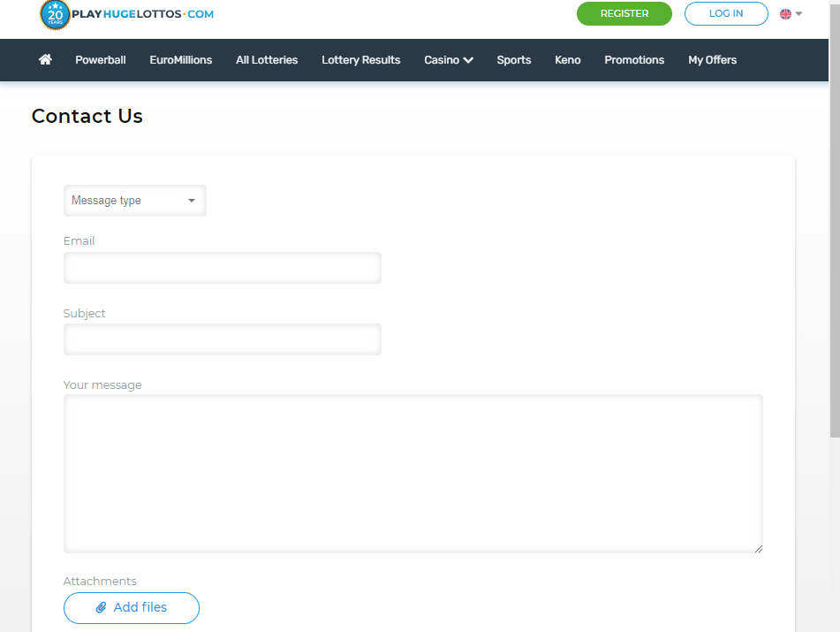Viewport: 840px width, 632px height.
Task: Show the Promotions page
Action: (x=634, y=60)
